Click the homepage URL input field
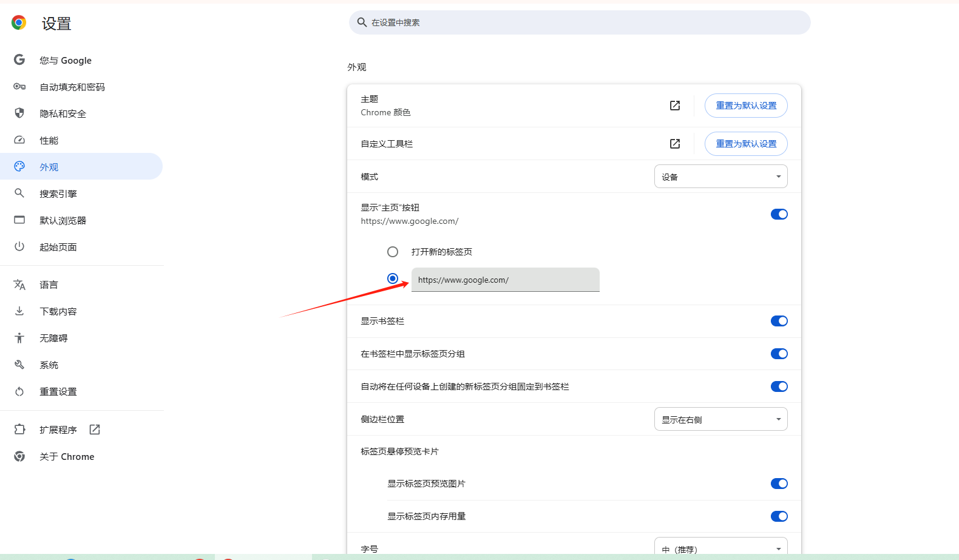 tap(506, 280)
